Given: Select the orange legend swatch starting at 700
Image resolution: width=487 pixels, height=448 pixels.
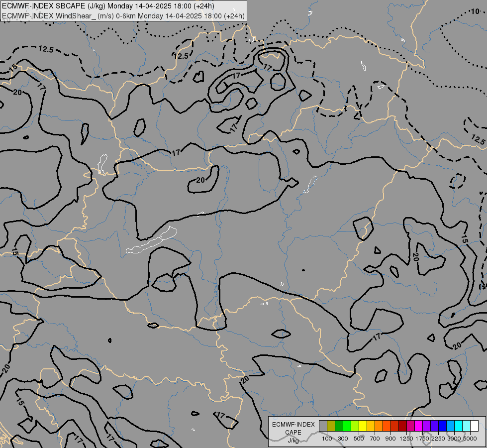Looking at the screenshot, I should [379, 426].
